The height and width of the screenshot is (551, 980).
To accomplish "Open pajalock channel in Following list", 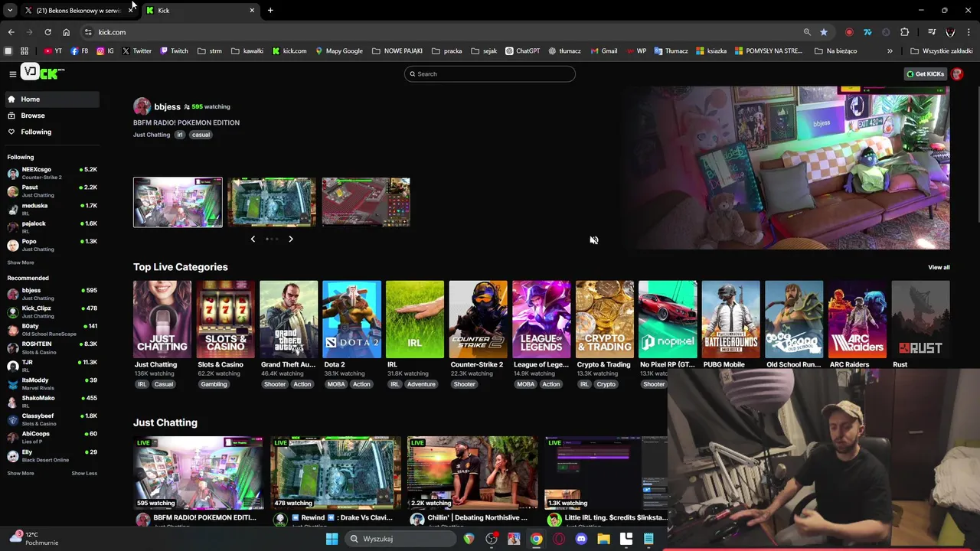I will point(52,227).
